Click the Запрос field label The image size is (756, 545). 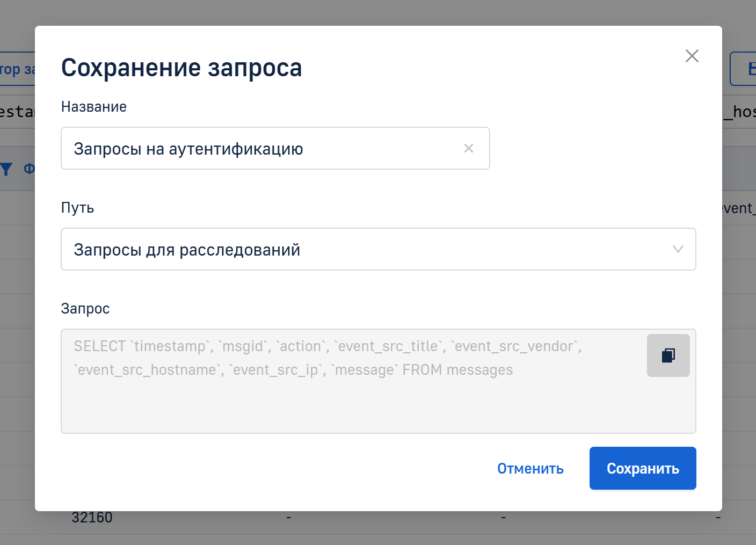click(x=85, y=309)
